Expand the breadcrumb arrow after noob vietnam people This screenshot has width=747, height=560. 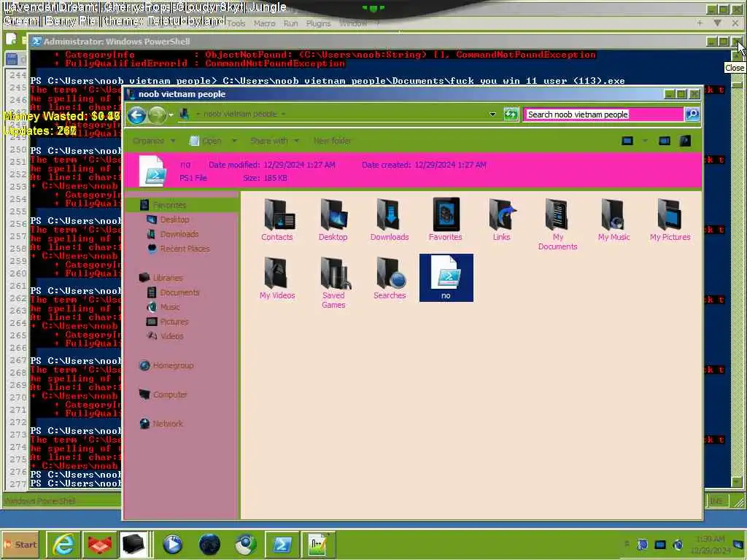(284, 114)
